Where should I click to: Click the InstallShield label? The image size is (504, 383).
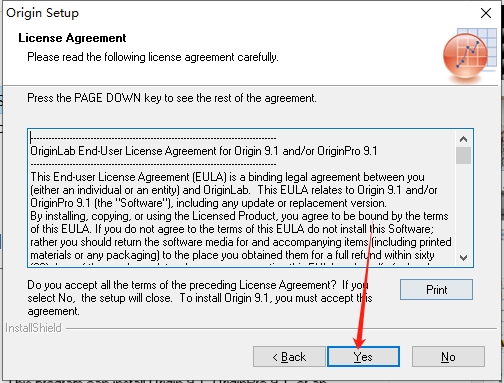pos(33,328)
